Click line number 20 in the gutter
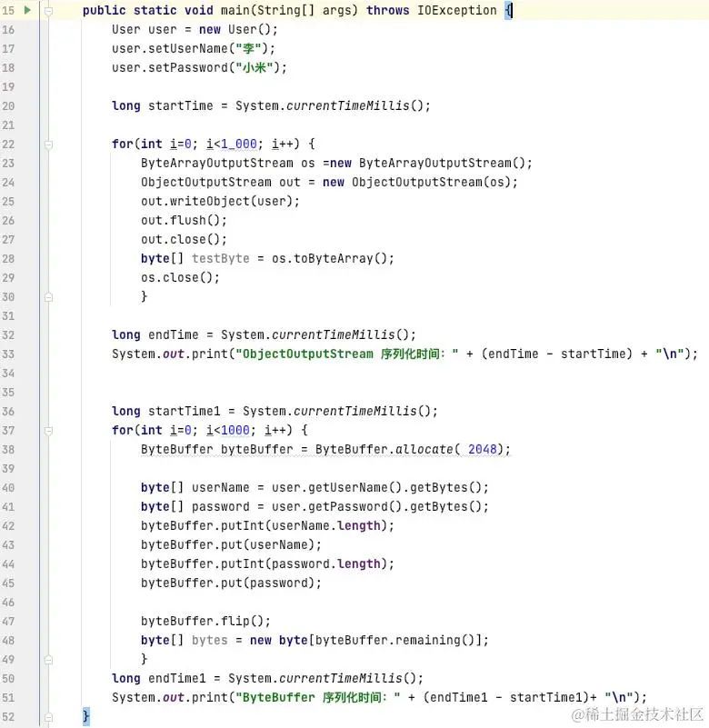 point(8,105)
